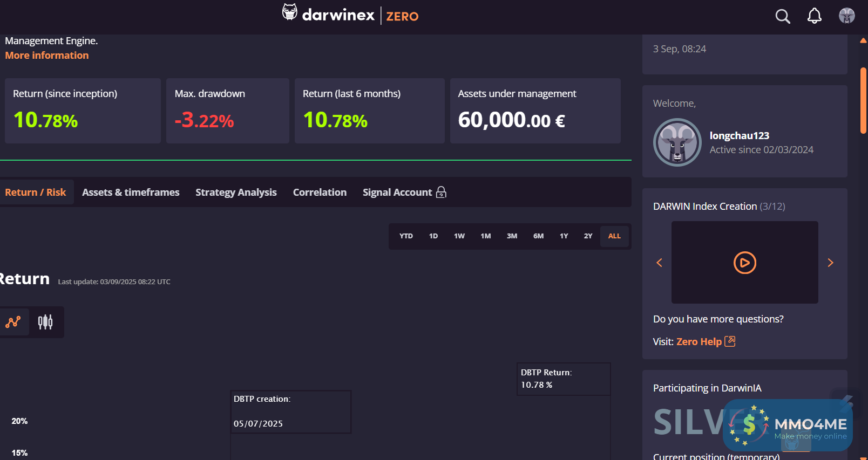
Task: Switch to candlestick chart view
Action: pos(45,322)
